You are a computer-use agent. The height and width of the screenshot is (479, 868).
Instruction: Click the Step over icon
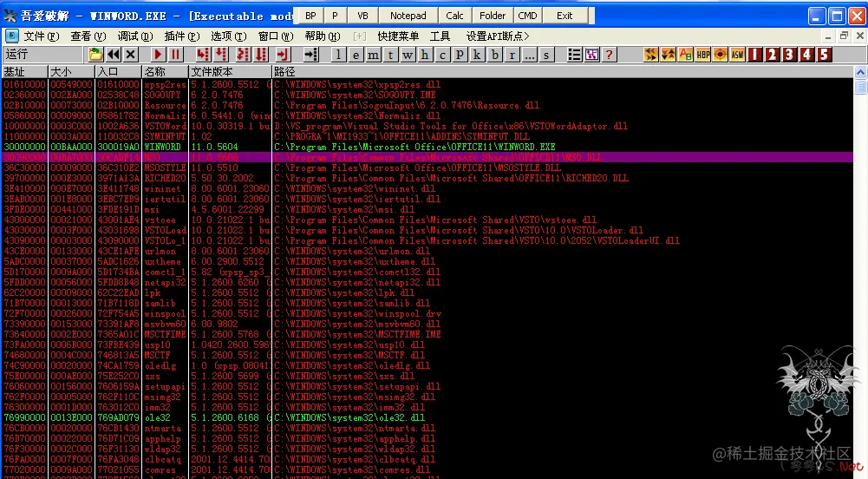[x=221, y=55]
